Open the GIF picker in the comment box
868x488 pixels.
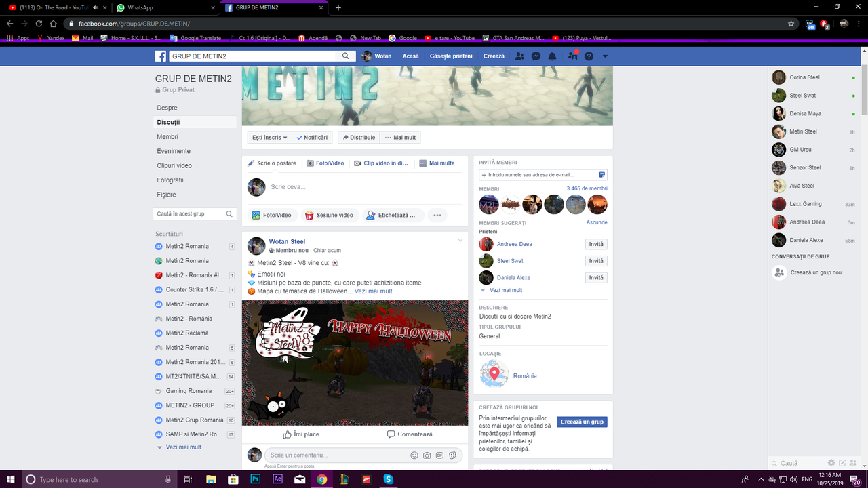[439, 455]
